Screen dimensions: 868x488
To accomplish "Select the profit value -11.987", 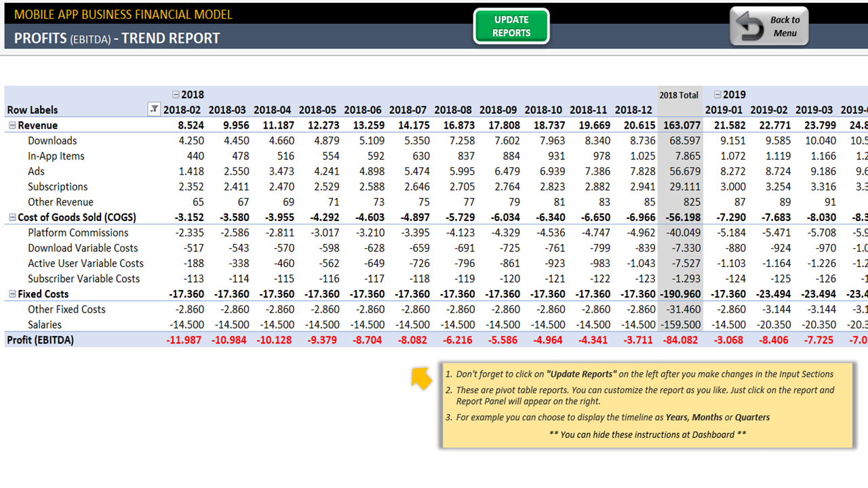I will 184,340.
